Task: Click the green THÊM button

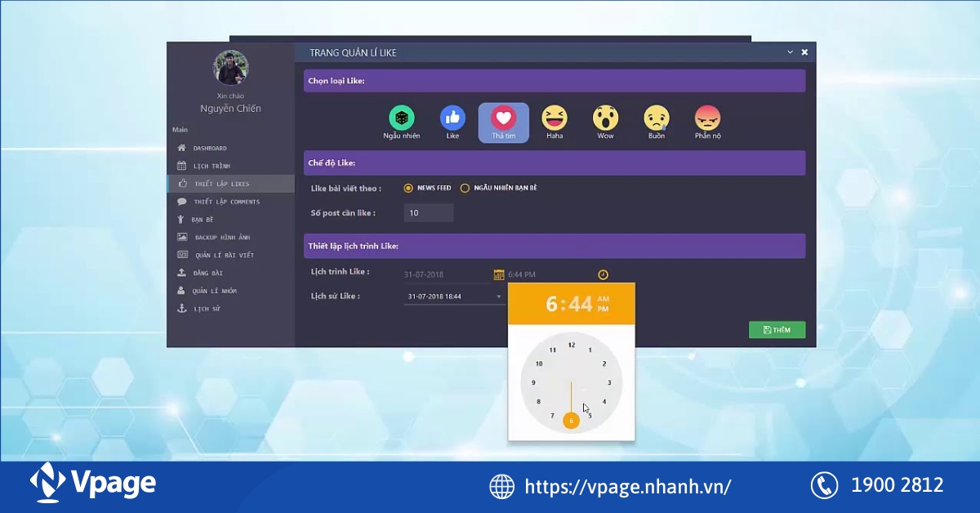Action: [777, 330]
